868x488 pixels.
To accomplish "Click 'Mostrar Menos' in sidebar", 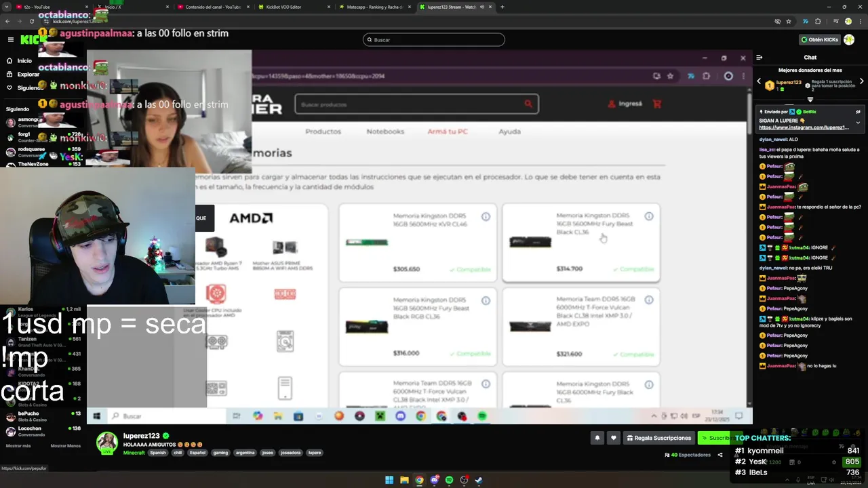I will [66, 446].
